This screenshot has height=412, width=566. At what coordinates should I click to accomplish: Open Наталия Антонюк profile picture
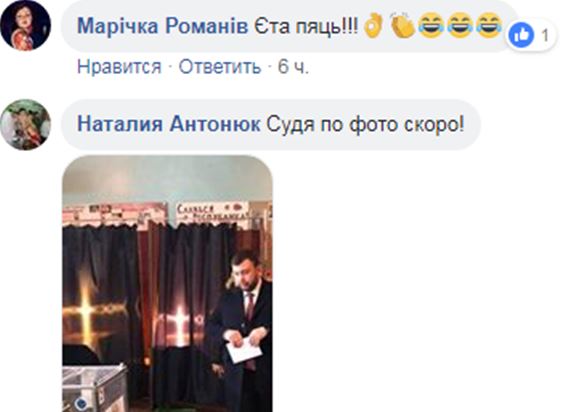click(25, 125)
